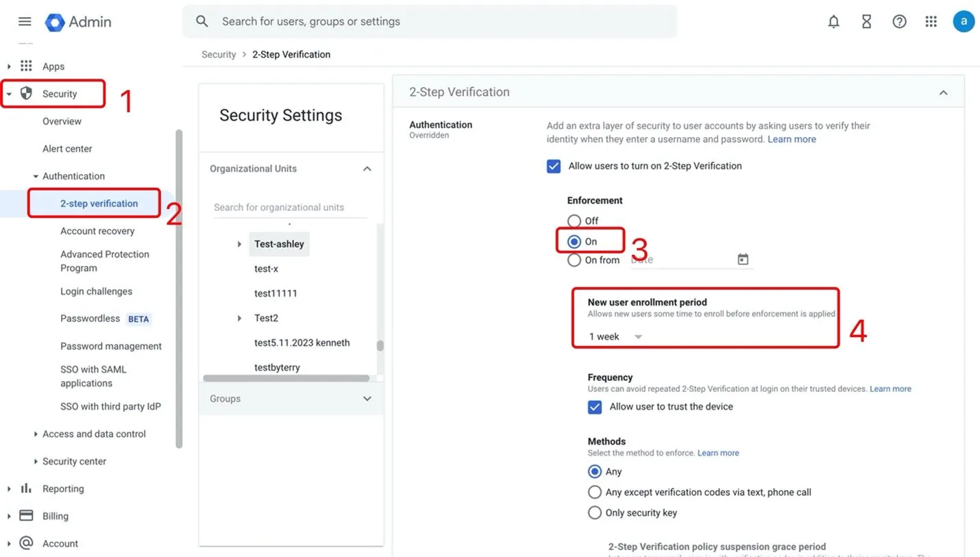Uncheck Allow user to trust the device

click(x=594, y=406)
